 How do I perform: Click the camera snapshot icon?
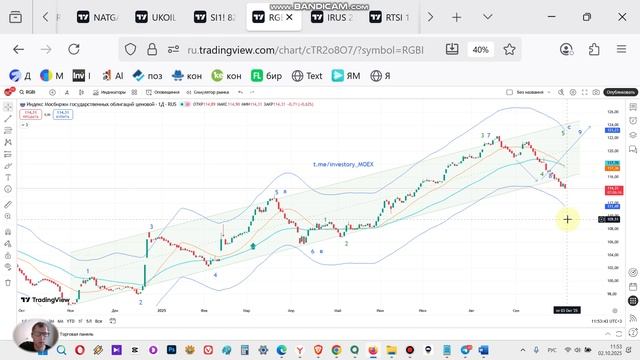click(x=596, y=92)
